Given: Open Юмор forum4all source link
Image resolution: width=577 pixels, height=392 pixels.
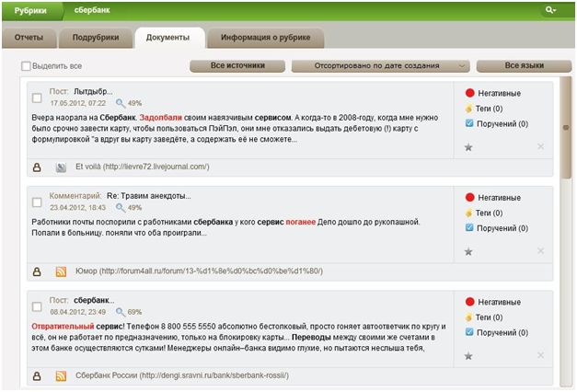Looking at the screenshot, I should tap(199, 271).
